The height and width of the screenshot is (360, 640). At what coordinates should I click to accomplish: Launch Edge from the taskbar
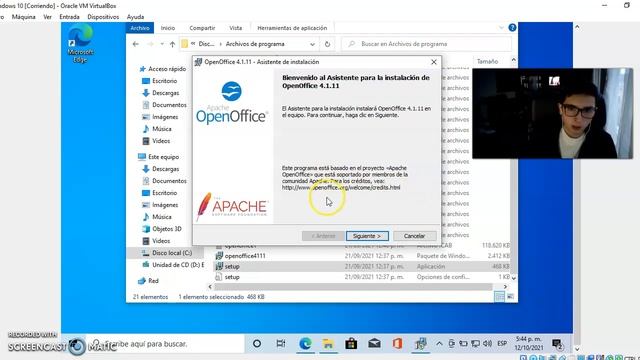305,344
